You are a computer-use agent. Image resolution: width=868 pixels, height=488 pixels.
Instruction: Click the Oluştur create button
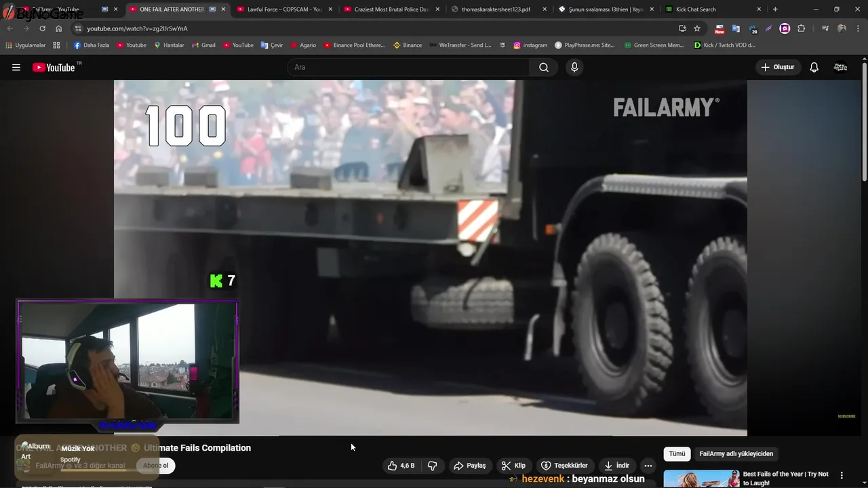coord(778,67)
